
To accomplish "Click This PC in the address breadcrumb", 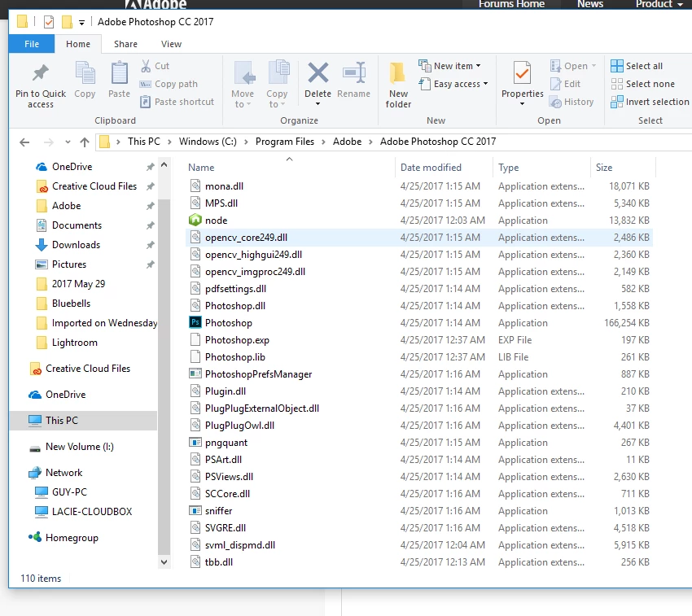I will coord(144,142).
